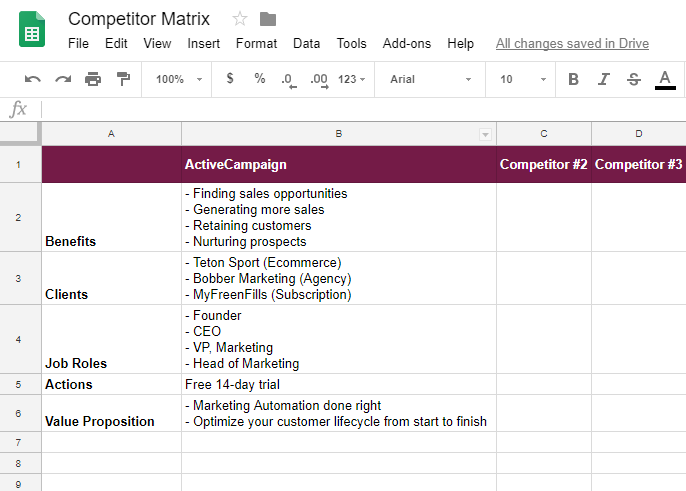Open the Edit menu
This screenshot has height=491, width=686.
pyautogui.click(x=116, y=43)
